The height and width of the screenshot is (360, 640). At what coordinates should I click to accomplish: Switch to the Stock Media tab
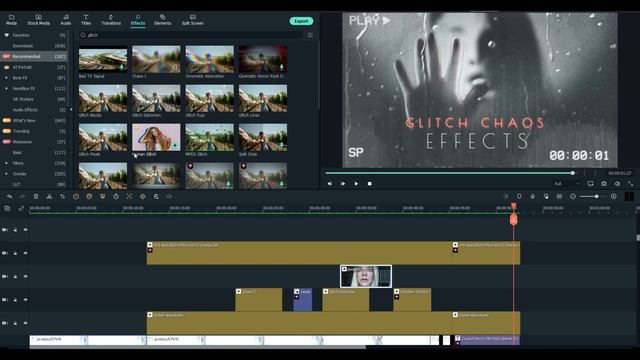pos(38,20)
